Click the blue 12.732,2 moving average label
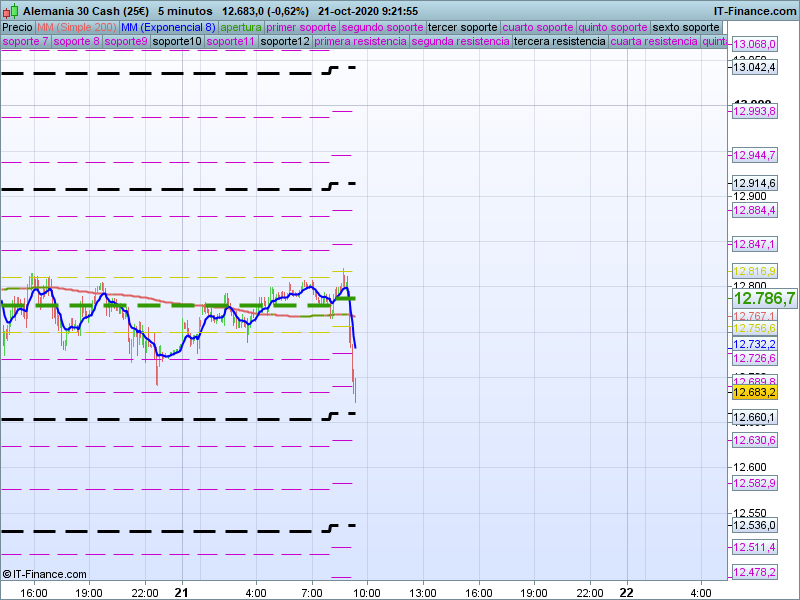Image resolution: width=800 pixels, height=600 pixels. coord(755,343)
